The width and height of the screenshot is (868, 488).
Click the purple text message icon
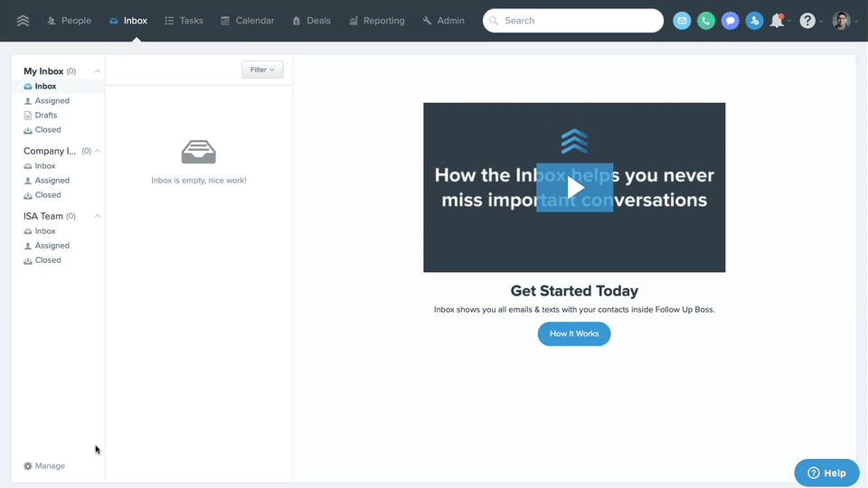(x=731, y=21)
